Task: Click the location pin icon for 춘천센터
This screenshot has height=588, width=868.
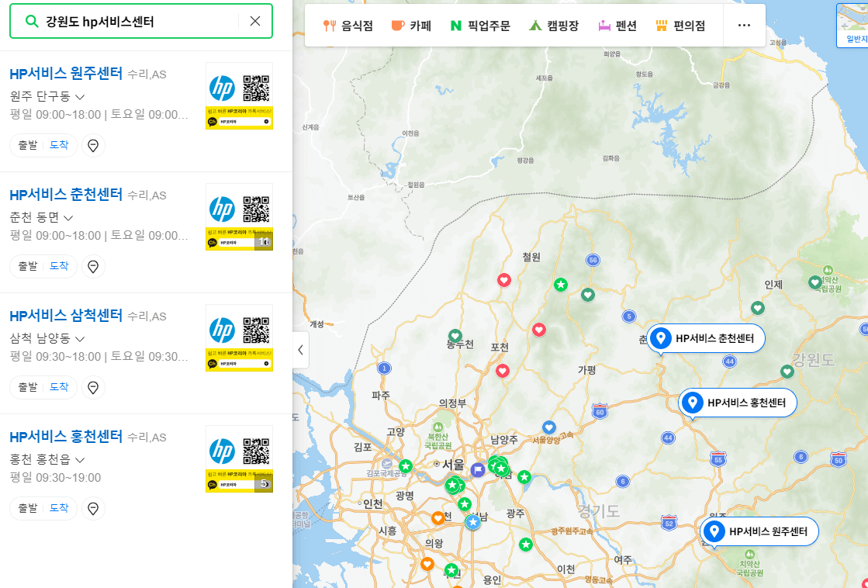Action: [93, 267]
